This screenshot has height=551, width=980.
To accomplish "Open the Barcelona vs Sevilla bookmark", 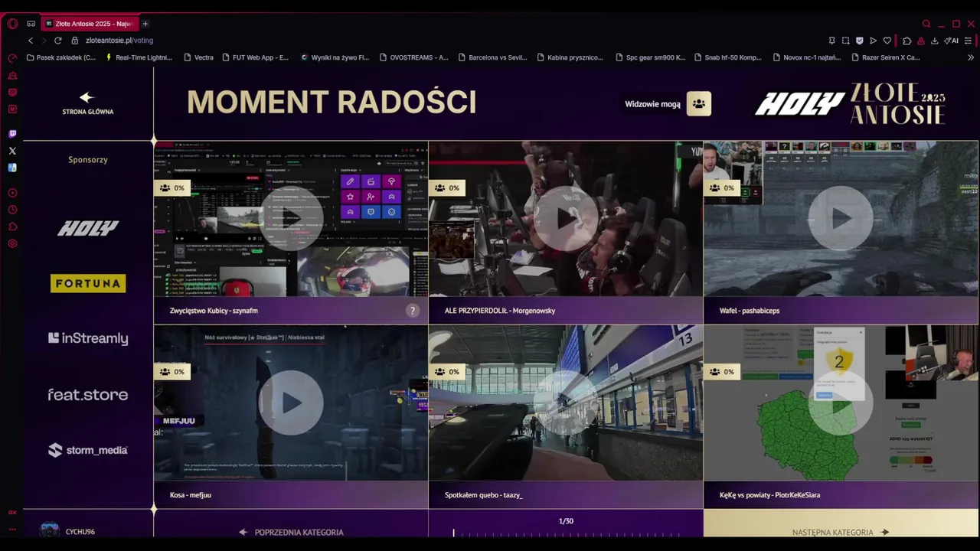I will tap(492, 57).
